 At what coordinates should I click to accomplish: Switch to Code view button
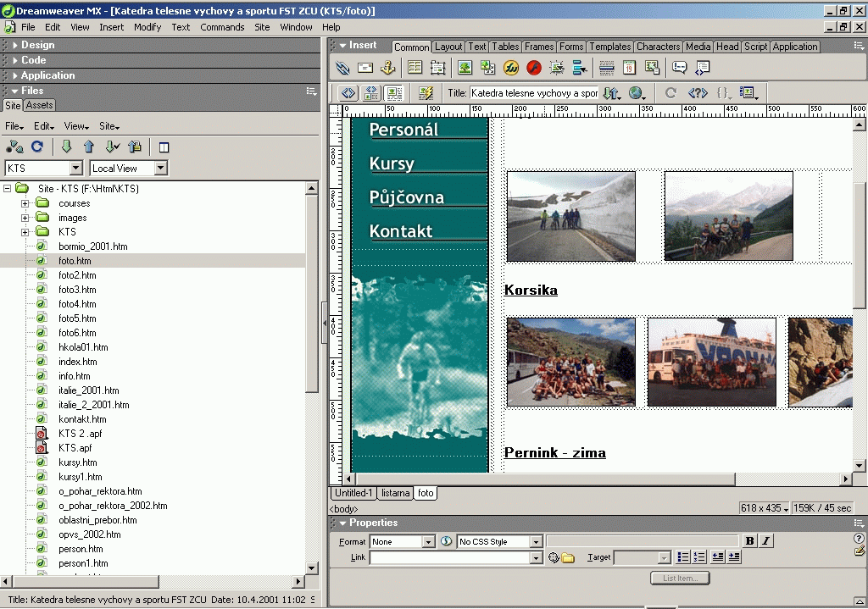point(348,93)
